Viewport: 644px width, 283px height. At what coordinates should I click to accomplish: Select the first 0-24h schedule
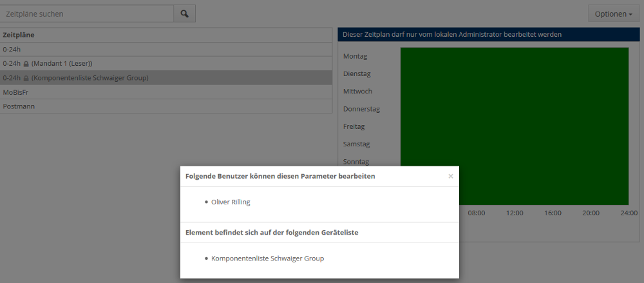(12, 49)
